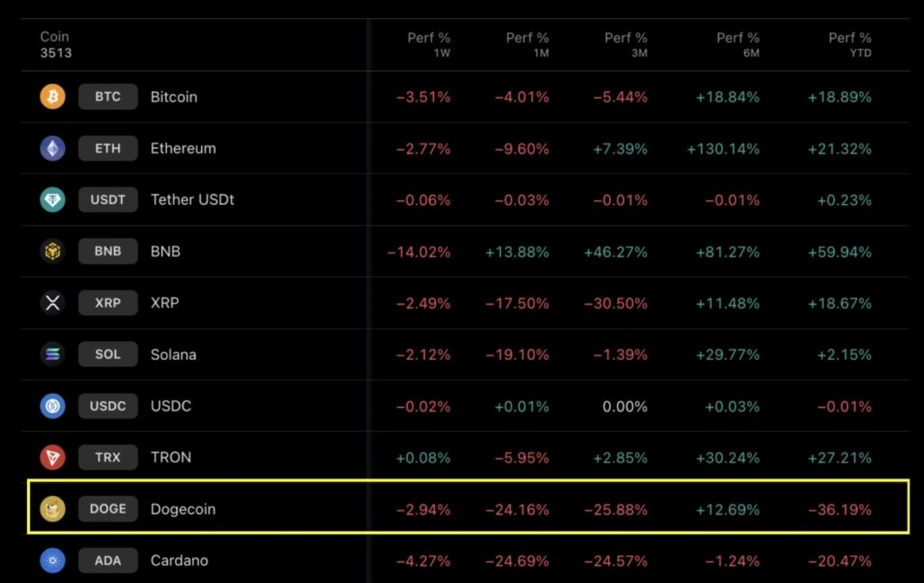Click the Ethereum diamond logo icon
Image resolution: width=924 pixels, height=583 pixels.
[x=53, y=148]
